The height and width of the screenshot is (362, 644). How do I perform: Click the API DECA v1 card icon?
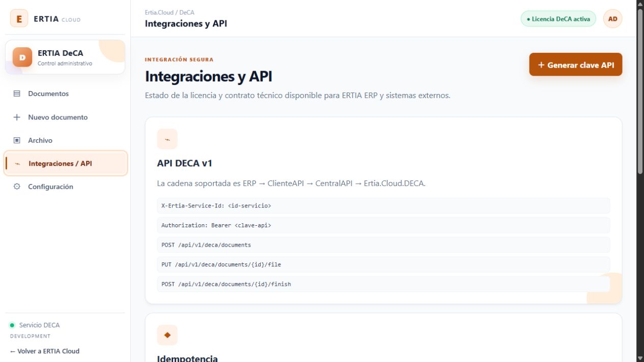coord(167,139)
